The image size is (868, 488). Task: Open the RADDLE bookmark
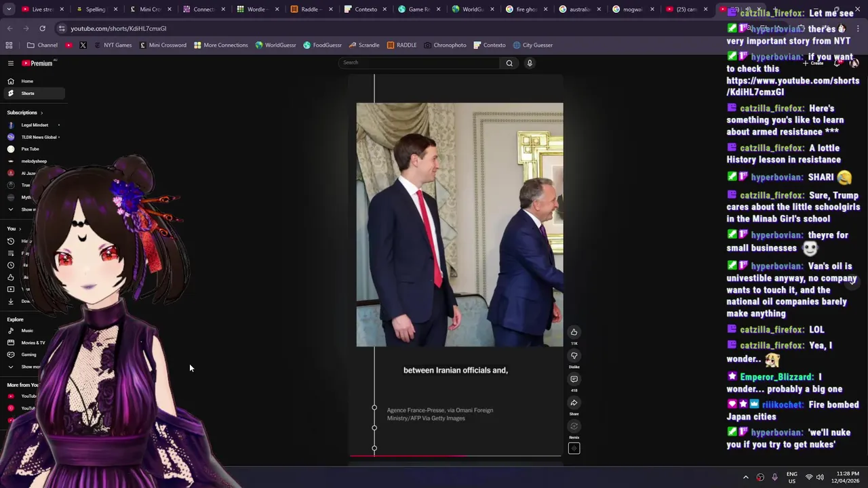click(x=401, y=45)
